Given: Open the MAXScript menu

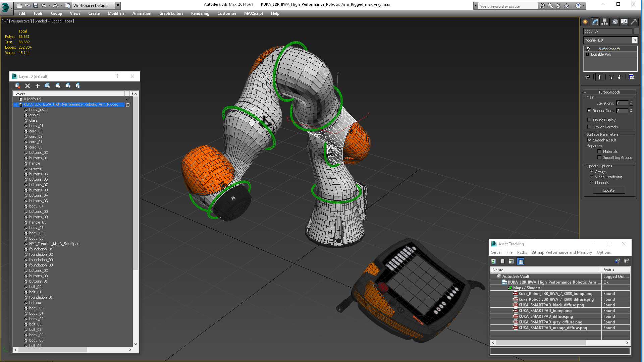Looking at the screenshot, I should tap(253, 13).
